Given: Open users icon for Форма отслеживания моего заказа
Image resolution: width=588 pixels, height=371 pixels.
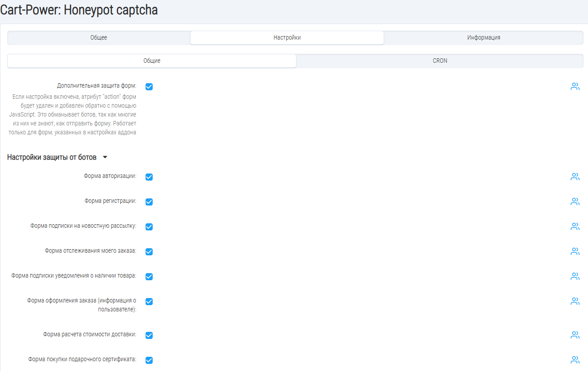Looking at the screenshot, I should point(575,251).
